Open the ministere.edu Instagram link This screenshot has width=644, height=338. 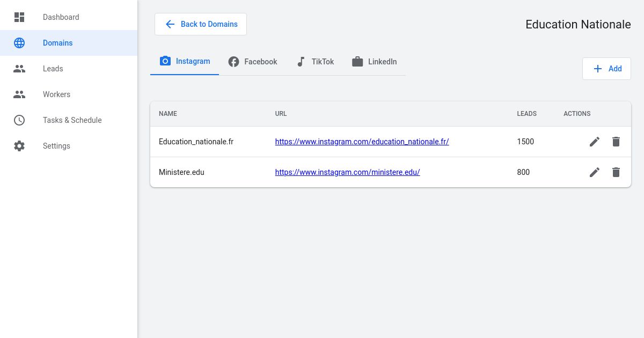(347, 172)
